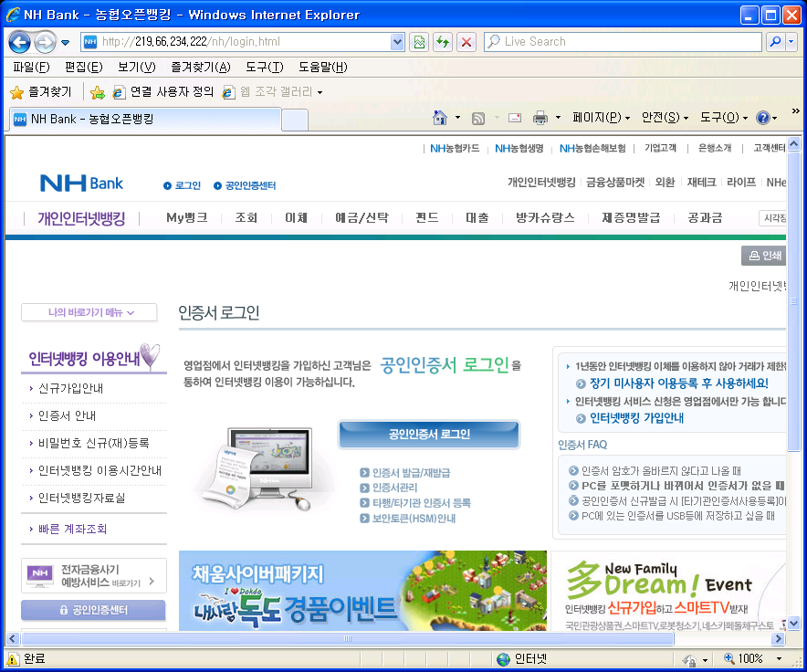The height and width of the screenshot is (672, 807).
Task: Expand 나의 바로가기 메뉴 dropdown
Action: tap(89, 312)
